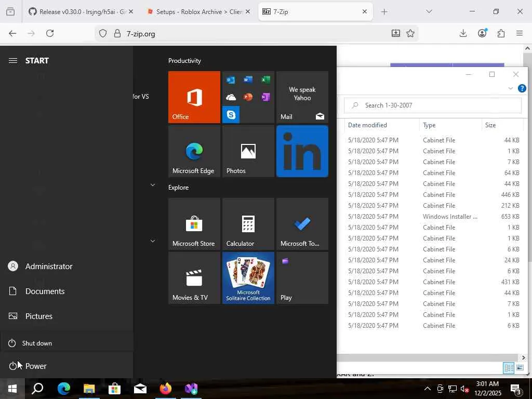This screenshot has width=532, height=399.
Task: Click the Power button in Start
Action: [x=66, y=366]
